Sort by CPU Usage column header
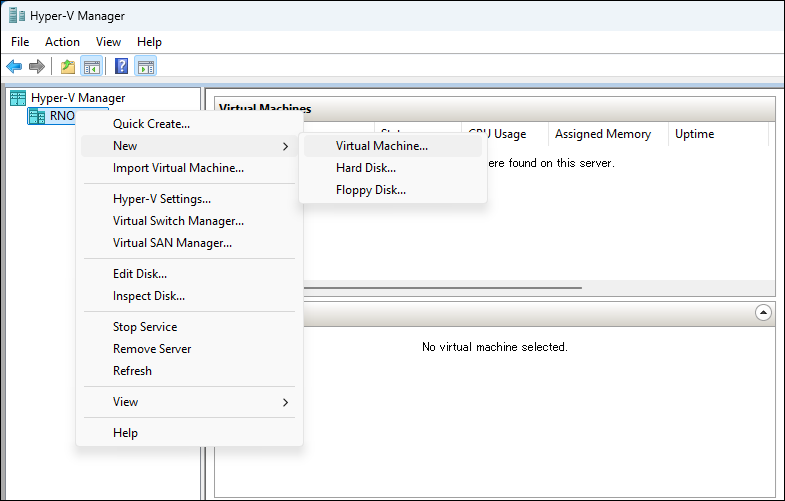The image size is (785, 501). (x=505, y=134)
